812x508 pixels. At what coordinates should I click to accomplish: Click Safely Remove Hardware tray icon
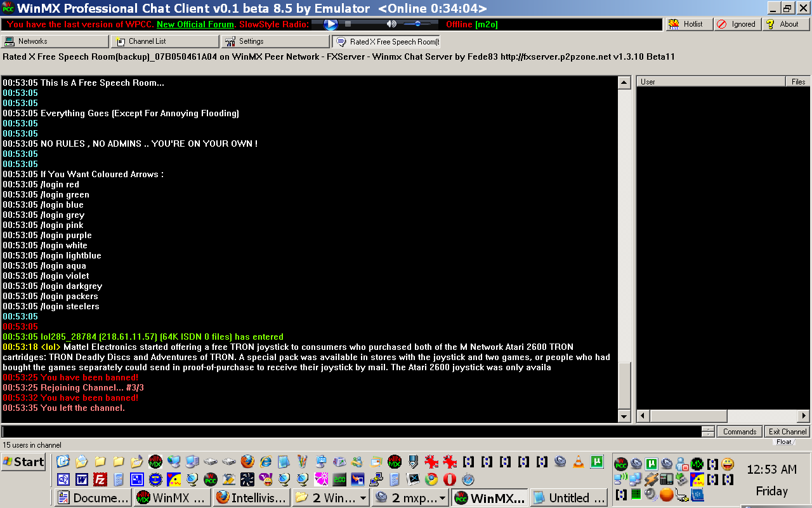click(682, 479)
